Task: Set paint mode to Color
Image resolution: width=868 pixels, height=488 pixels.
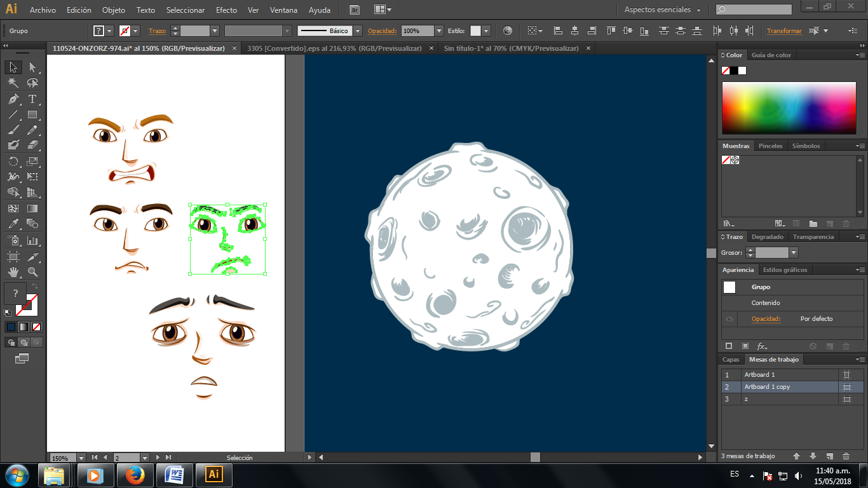Action: click(x=11, y=327)
